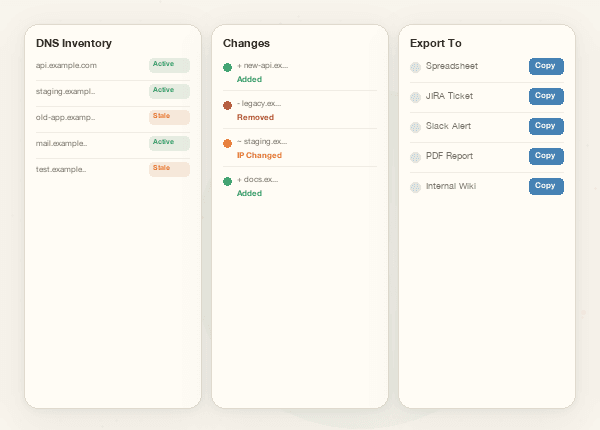Click the Active badge for the staging domain

click(x=169, y=91)
